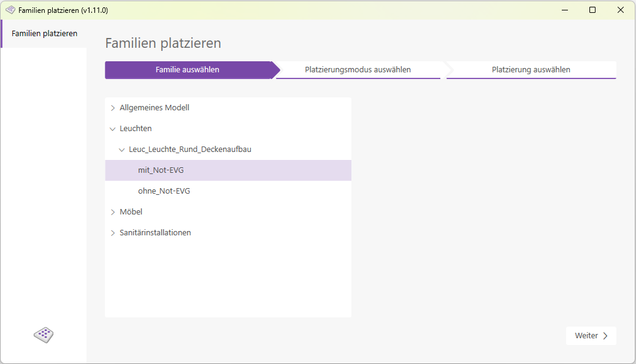Click the app logo in the title bar
Viewport: 636px width, 364px height.
click(x=10, y=10)
